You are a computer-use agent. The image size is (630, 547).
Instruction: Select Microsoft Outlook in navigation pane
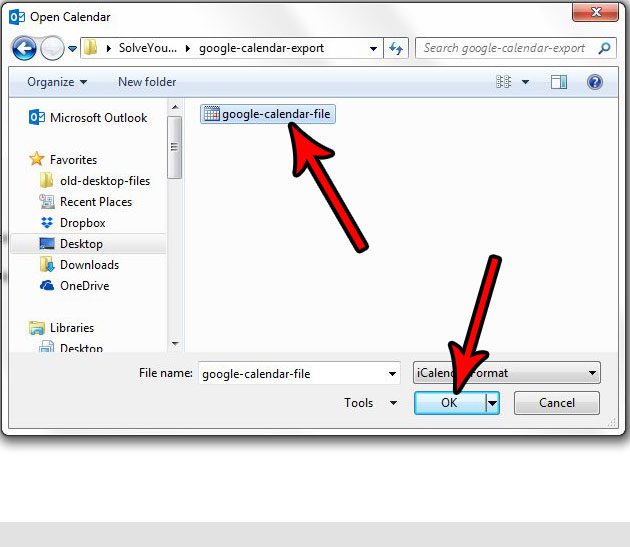(88, 118)
